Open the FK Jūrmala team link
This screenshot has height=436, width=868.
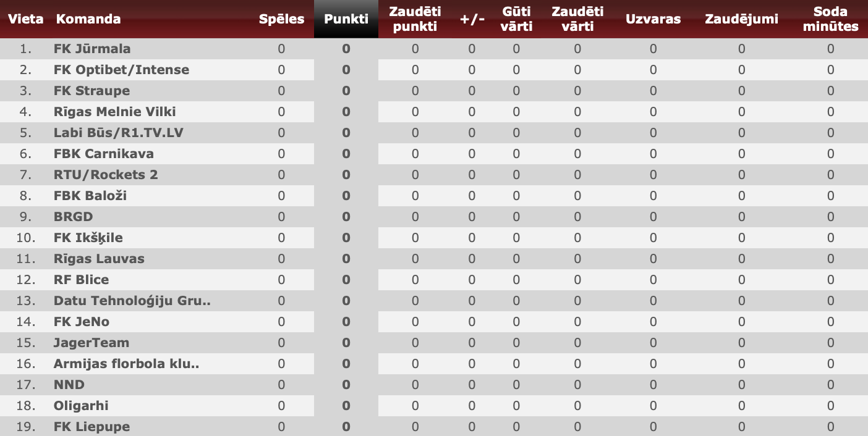point(92,49)
